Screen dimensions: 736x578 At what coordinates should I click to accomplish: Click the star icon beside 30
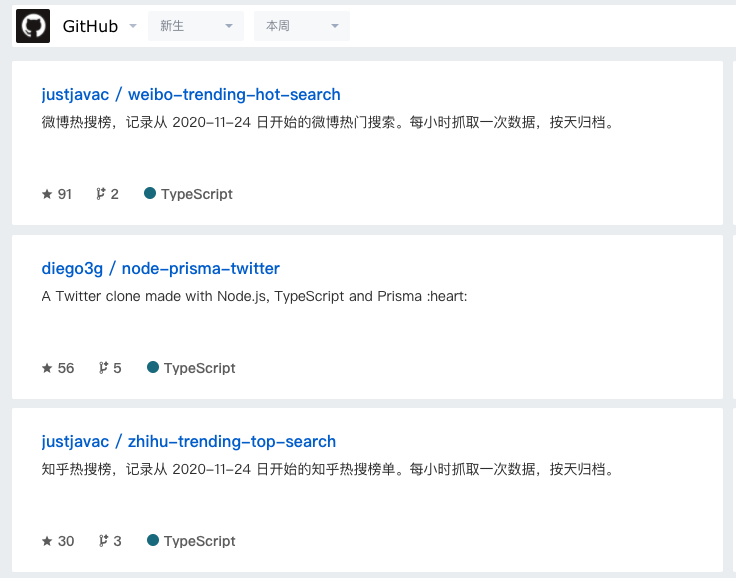pos(47,541)
